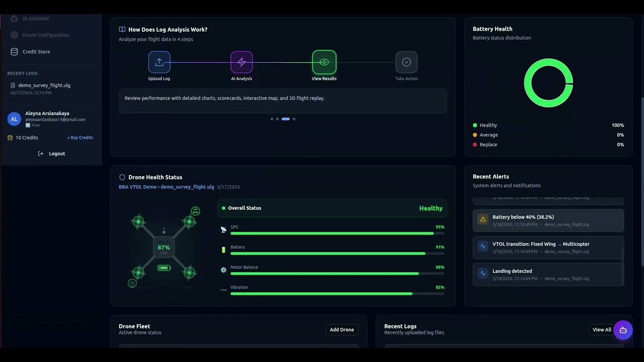The height and width of the screenshot is (362, 644).
Task: Click the View Results eye icon
Action: (x=324, y=62)
